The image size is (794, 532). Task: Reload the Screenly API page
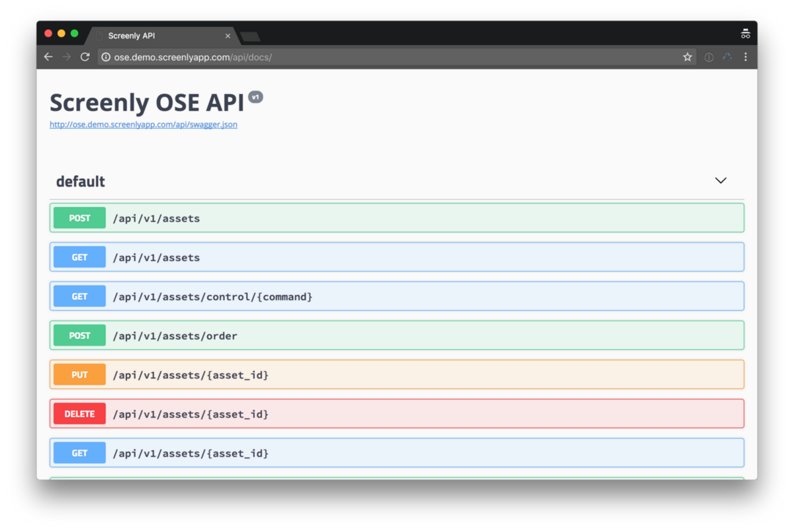[x=85, y=57]
